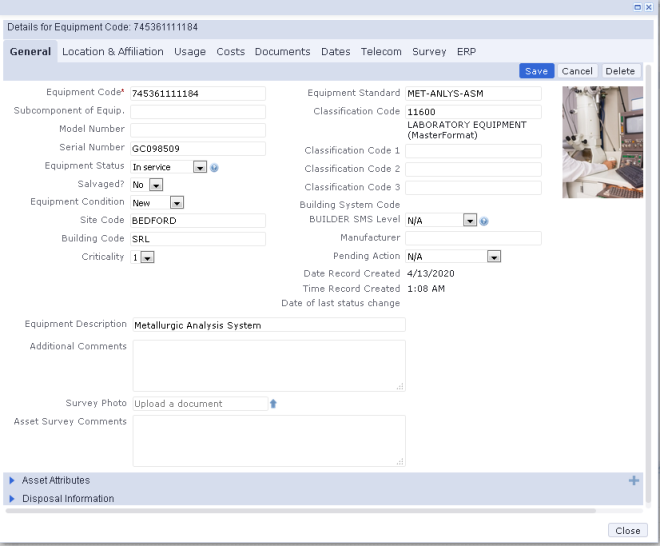Open the Telecom tab
Viewport: 661px width, 546px height.
coord(381,52)
